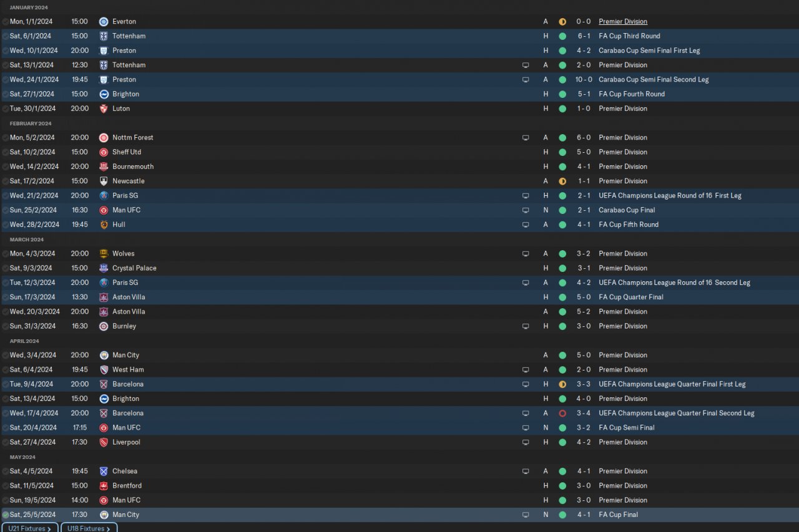Open the underlined Premier Division link
This screenshot has width=799, height=532.
click(623, 21)
